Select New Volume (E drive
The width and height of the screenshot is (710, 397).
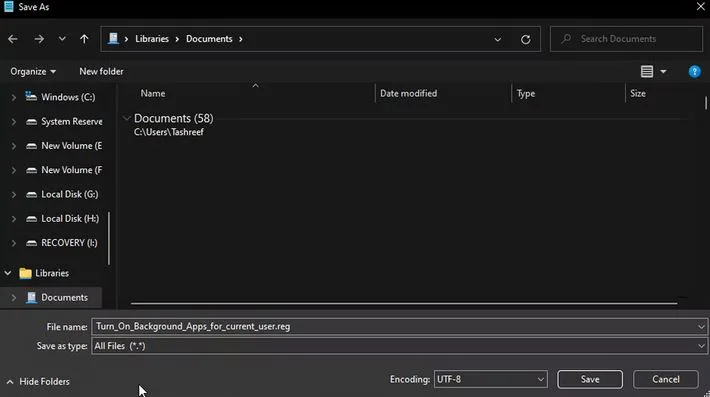72,146
